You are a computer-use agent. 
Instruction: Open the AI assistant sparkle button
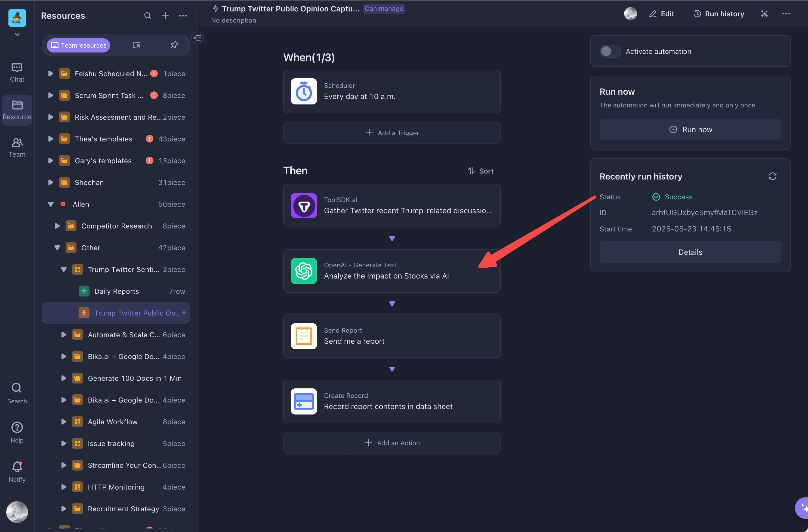click(x=803, y=508)
